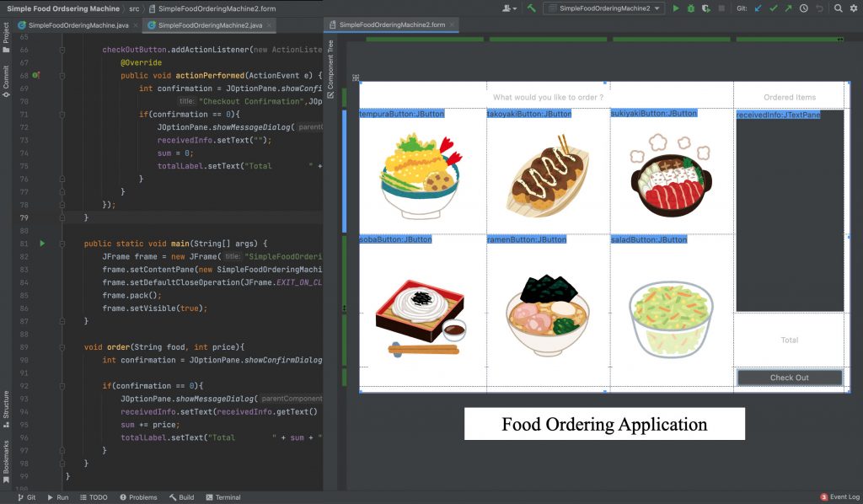Collapse the if block fold at line 92

pos(62,386)
